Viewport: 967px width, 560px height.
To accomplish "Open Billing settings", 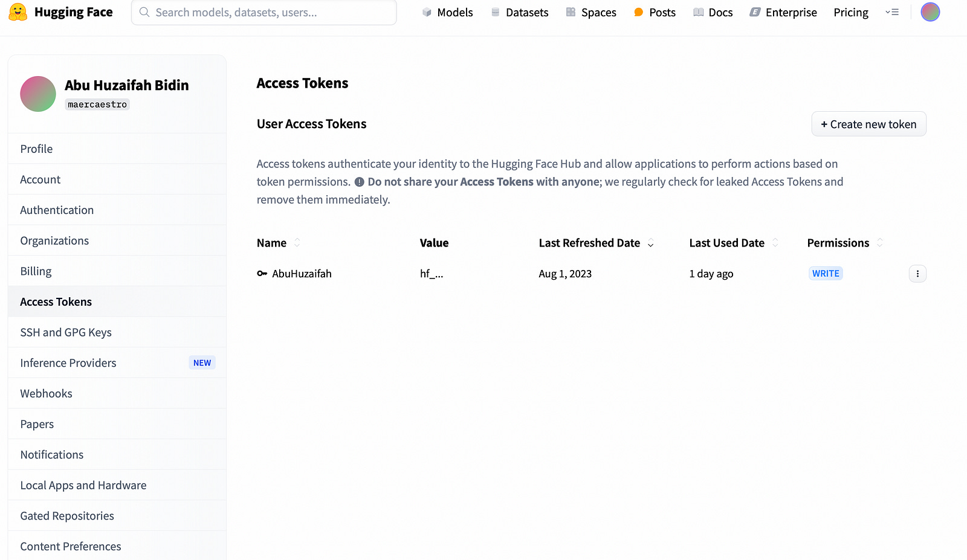I will pyautogui.click(x=117, y=271).
